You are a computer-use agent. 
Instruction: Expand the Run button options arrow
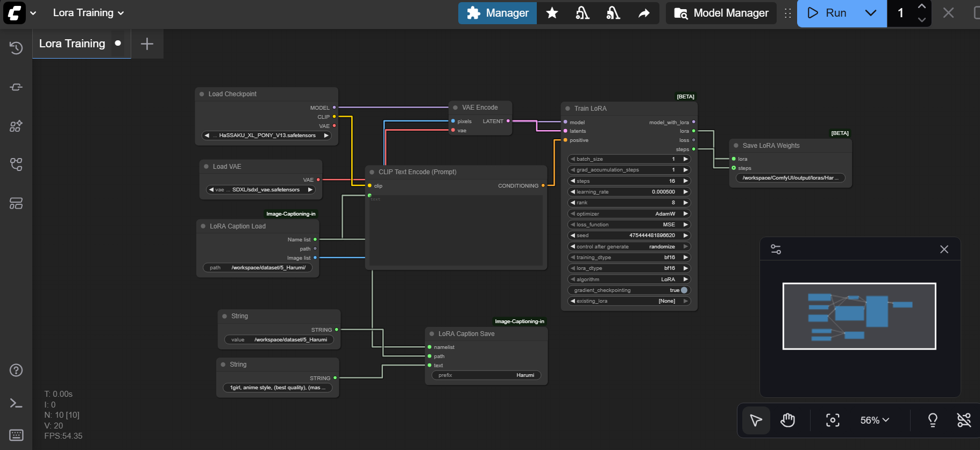(x=870, y=13)
